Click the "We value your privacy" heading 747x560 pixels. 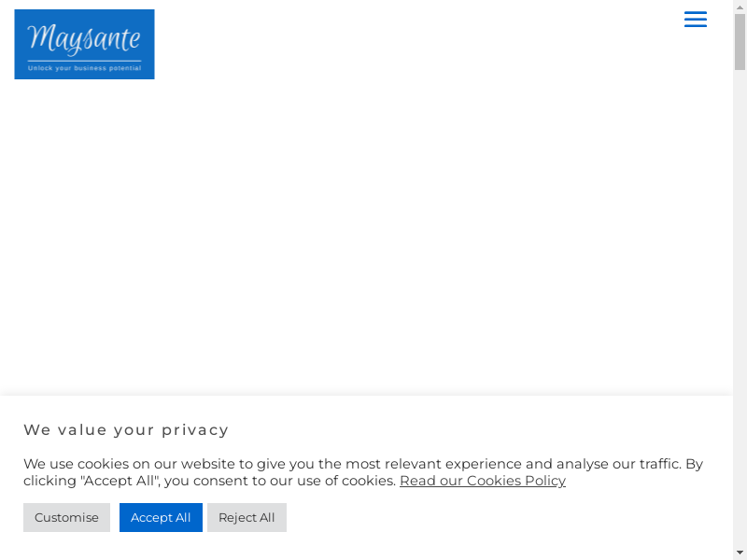[x=126, y=429]
